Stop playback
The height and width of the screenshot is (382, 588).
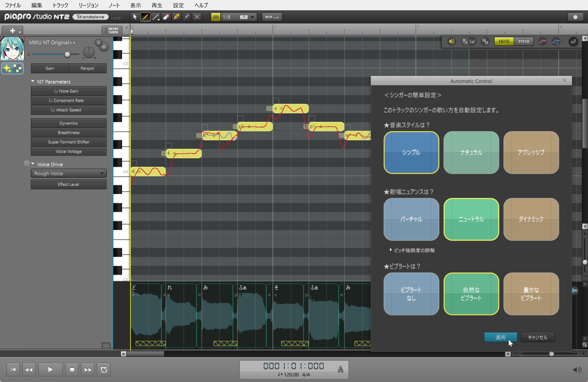point(72,369)
